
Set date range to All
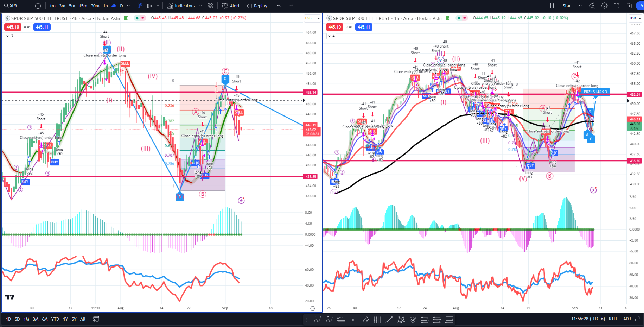point(83,319)
